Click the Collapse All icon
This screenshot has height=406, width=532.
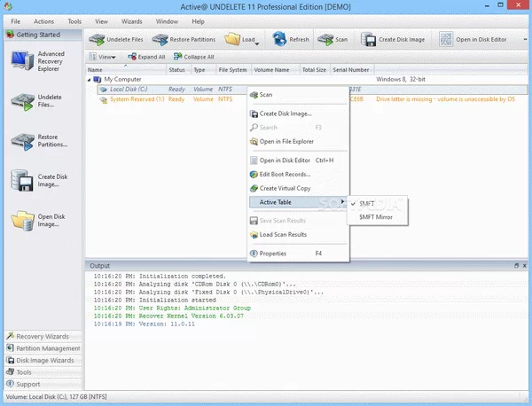178,57
